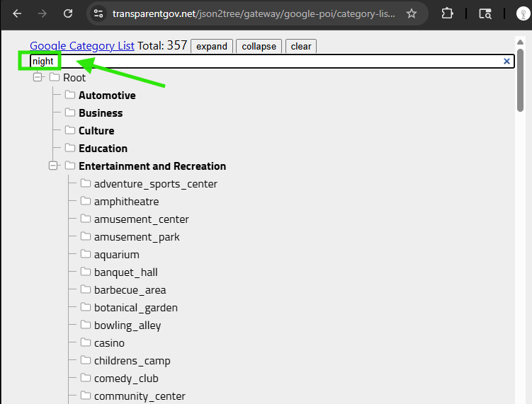The width and height of the screenshot is (532, 404).
Task: Collapse Entertainment and Recreation node
Action: tap(53, 166)
